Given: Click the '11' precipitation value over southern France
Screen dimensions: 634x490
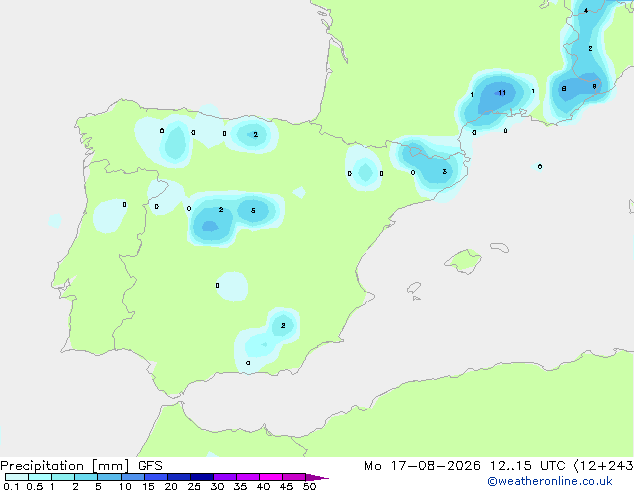Looking at the screenshot, I should 502,93.
